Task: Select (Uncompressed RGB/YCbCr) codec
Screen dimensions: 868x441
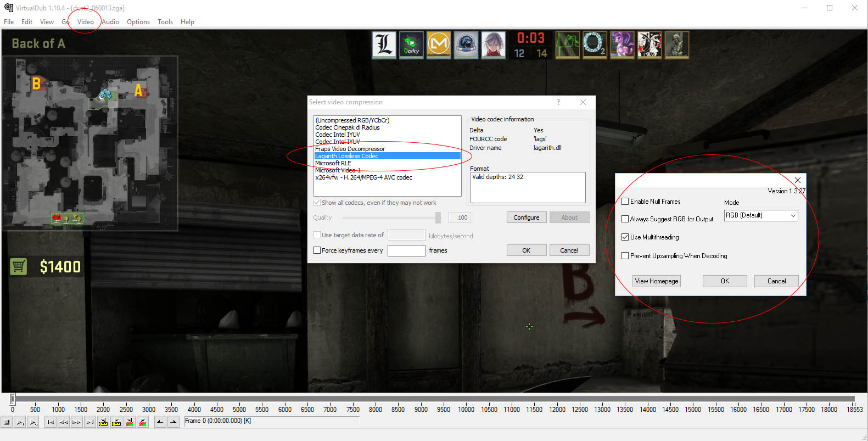Action: (x=388, y=120)
